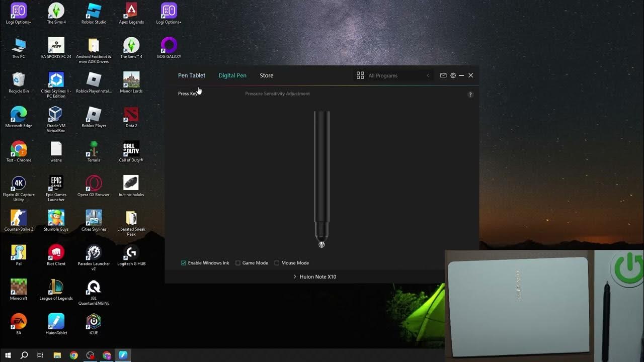The image size is (644, 362).
Task: Open Stumble Guys desktop icon
Action: 56,221
